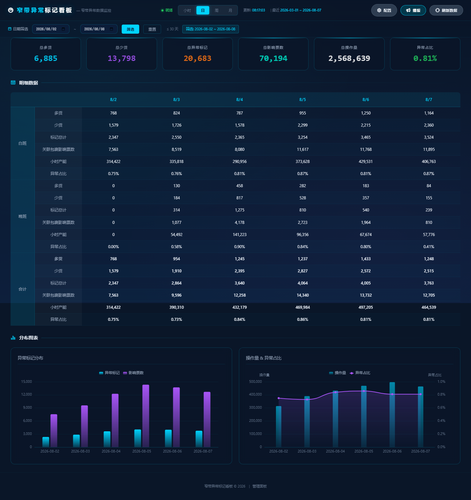471x500 pixels.
Task: Click the purple bar for 2026-08-02 in left chart
Action: tap(54, 431)
